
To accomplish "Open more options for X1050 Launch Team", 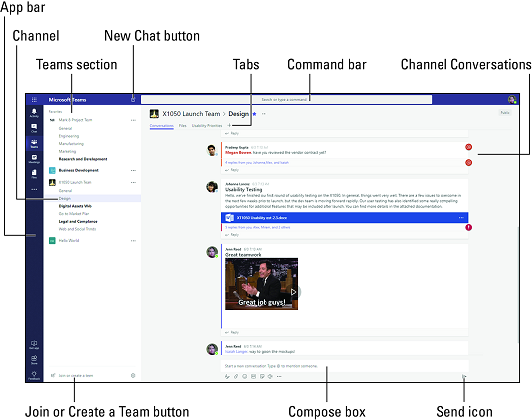I will coord(133,183).
